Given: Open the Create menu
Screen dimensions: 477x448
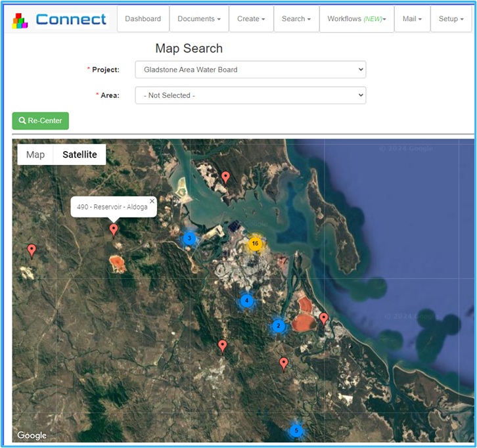Looking at the screenshot, I should [251, 19].
